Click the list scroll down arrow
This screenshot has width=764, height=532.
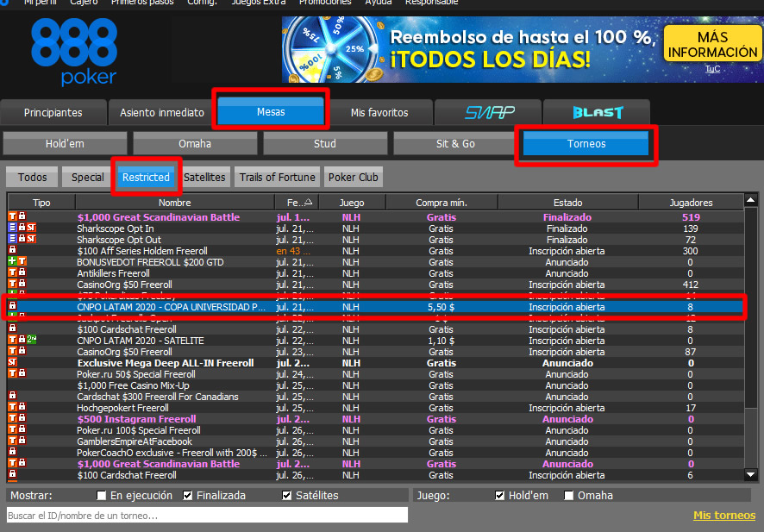[751, 474]
